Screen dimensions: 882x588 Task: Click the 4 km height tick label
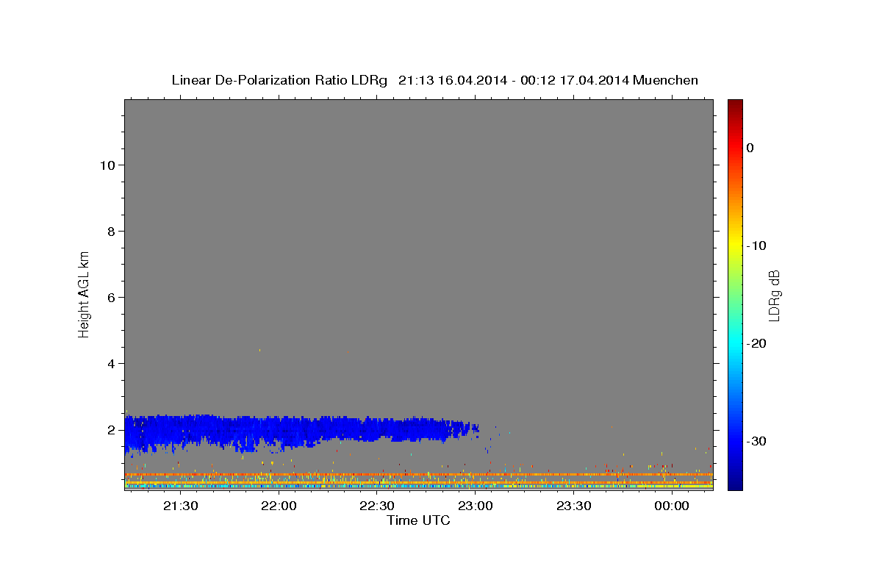(x=110, y=364)
